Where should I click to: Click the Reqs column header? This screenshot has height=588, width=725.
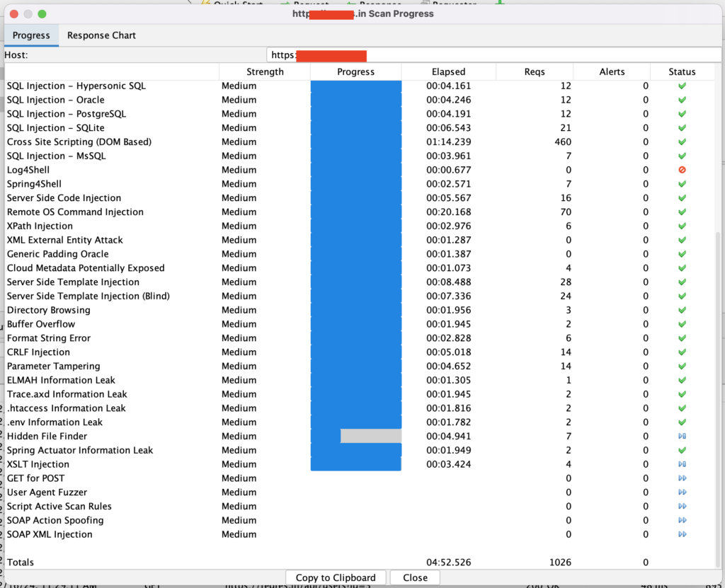535,71
